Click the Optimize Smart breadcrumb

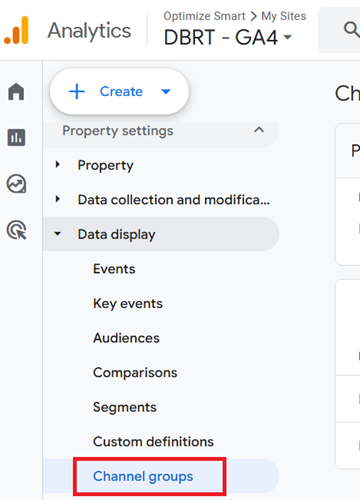(x=204, y=16)
